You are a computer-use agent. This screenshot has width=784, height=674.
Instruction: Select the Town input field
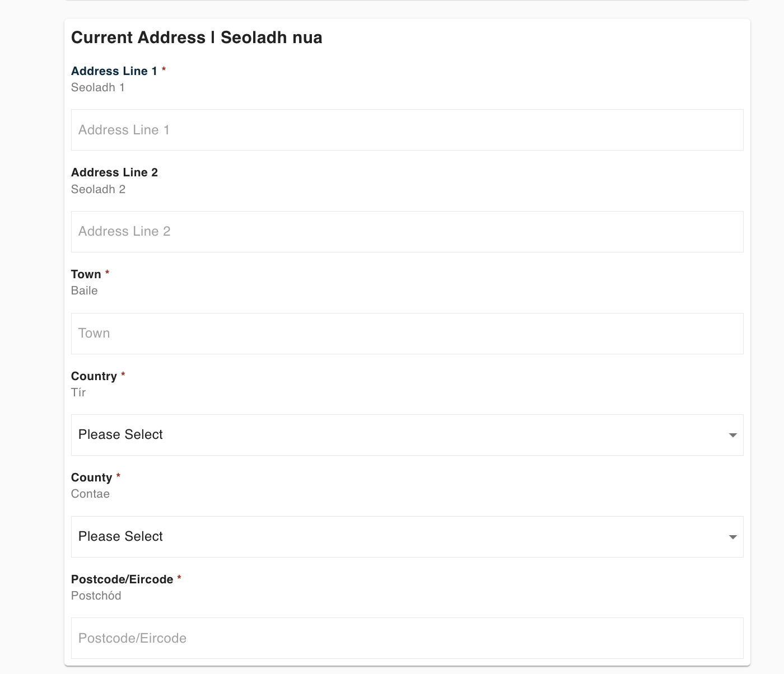coord(407,334)
